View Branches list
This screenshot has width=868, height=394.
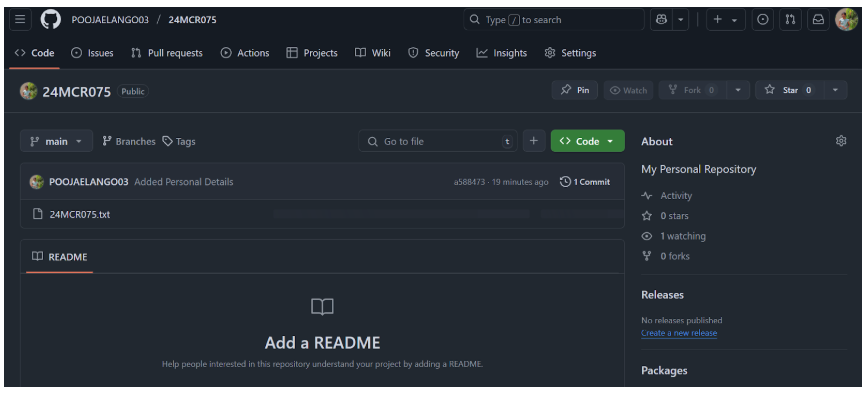pos(128,141)
